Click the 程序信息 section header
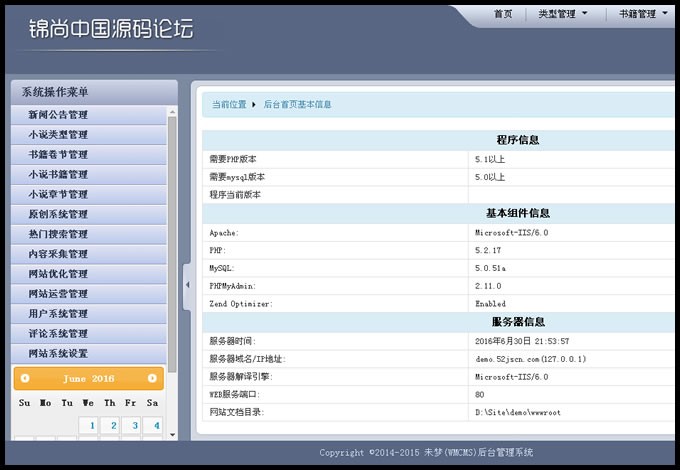Image resolution: width=680 pixels, height=470 pixels. 518,140
